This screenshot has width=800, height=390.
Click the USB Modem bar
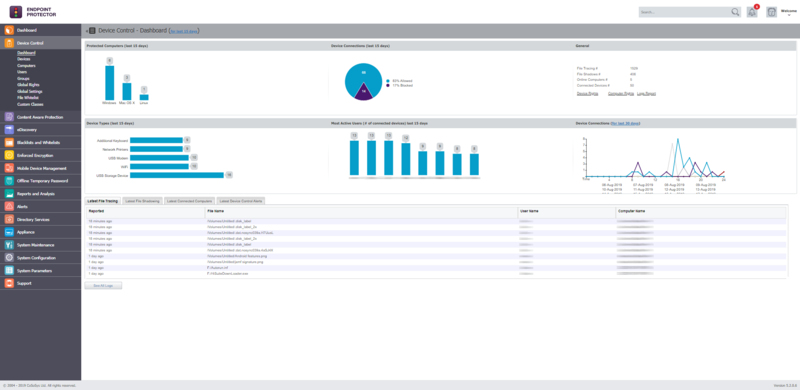click(x=159, y=158)
